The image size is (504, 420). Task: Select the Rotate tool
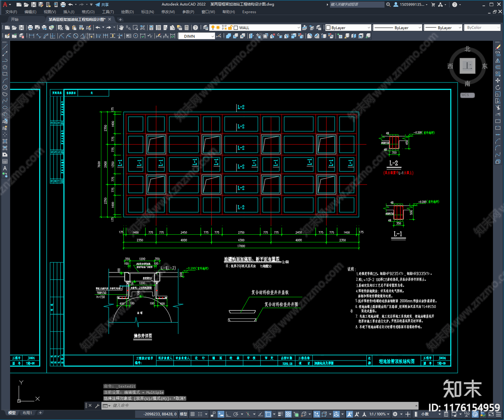(498, 87)
